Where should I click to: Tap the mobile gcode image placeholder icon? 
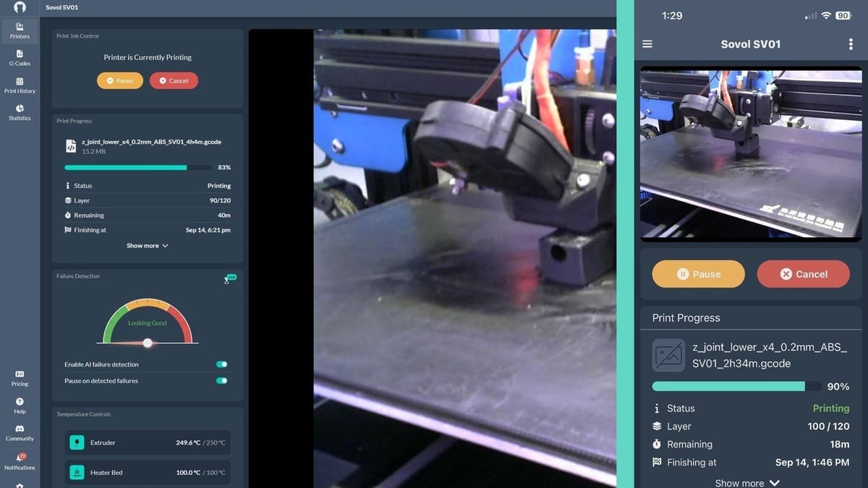[668, 355]
